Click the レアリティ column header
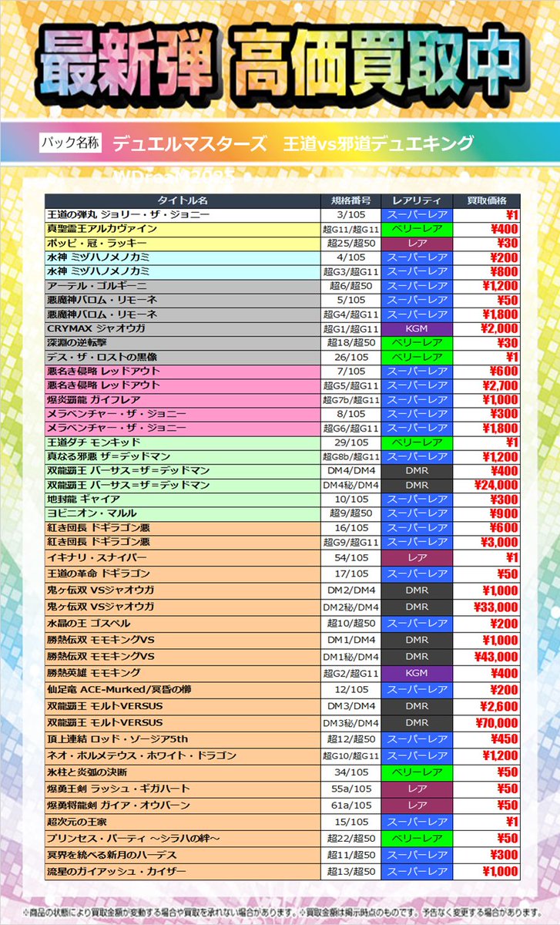Viewport: 560px width, 925px height. tap(417, 200)
